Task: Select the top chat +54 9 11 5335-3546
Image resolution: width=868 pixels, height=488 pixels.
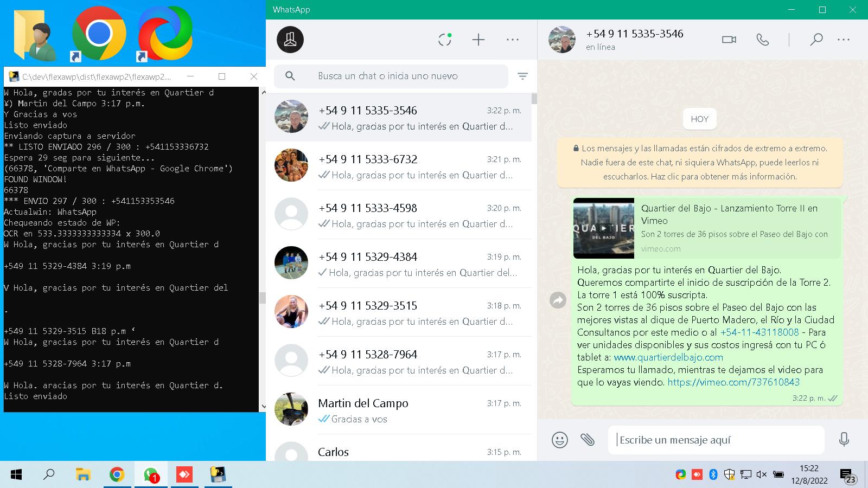Action: coord(399,117)
